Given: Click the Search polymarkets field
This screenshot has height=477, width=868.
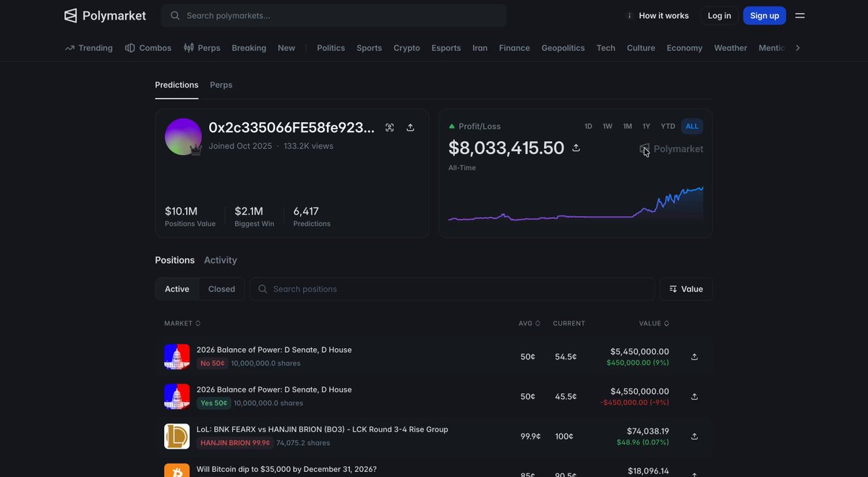Looking at the screenshot, I should (333, 15).
